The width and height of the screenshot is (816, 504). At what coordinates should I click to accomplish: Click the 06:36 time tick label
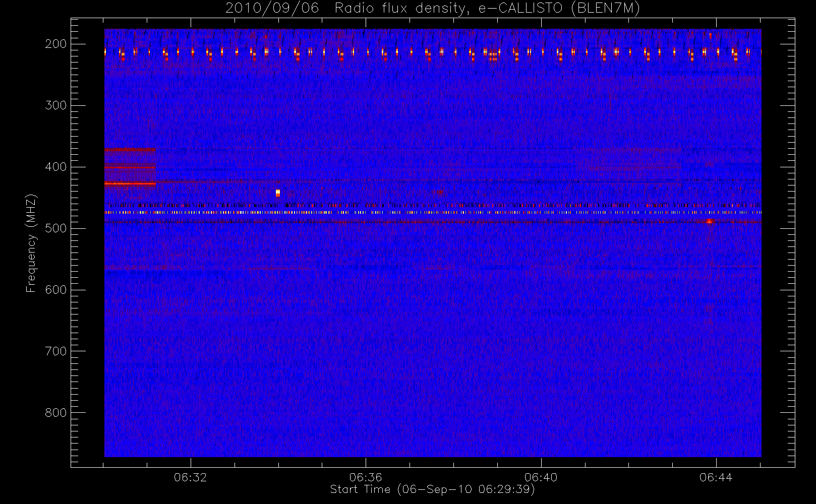pos(366,477)
